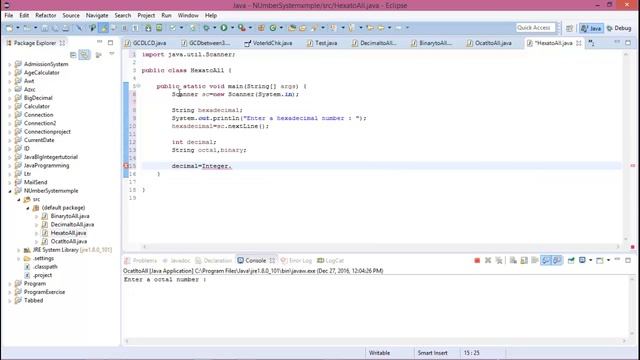Open the Refactor menu
Screen dimensions: 640x360
(45, 16)
